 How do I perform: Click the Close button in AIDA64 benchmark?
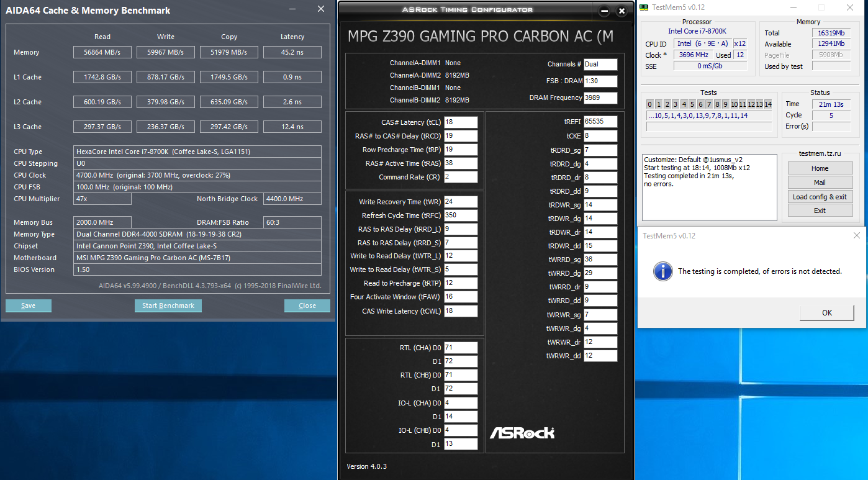(307, 306)
